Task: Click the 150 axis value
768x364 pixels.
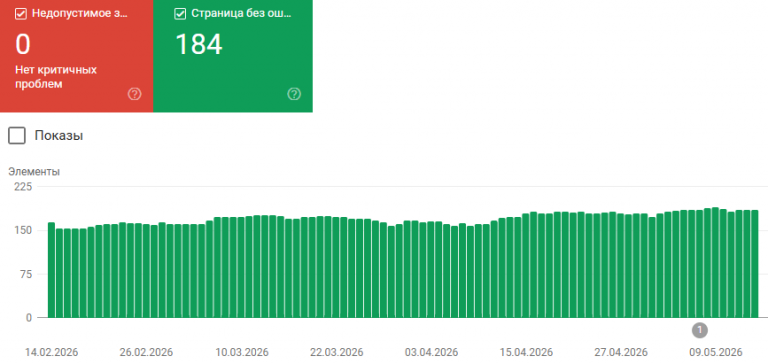Action: point(24,230)
